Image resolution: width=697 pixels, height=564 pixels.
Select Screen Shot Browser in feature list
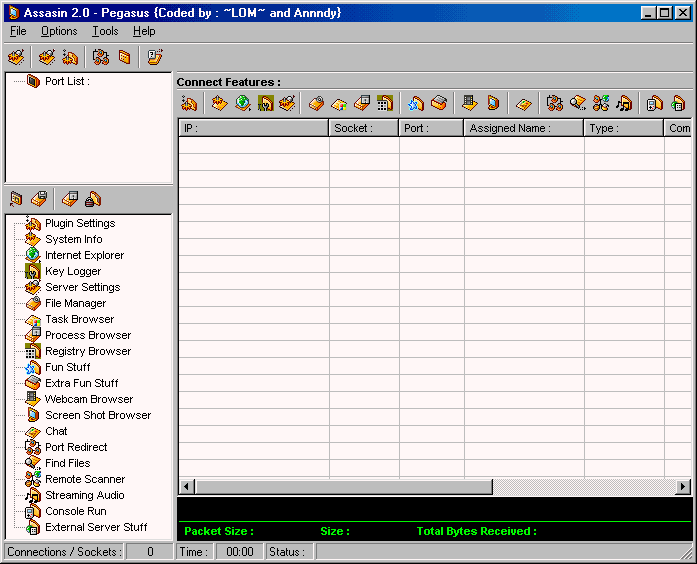click(x=97, y=415)
